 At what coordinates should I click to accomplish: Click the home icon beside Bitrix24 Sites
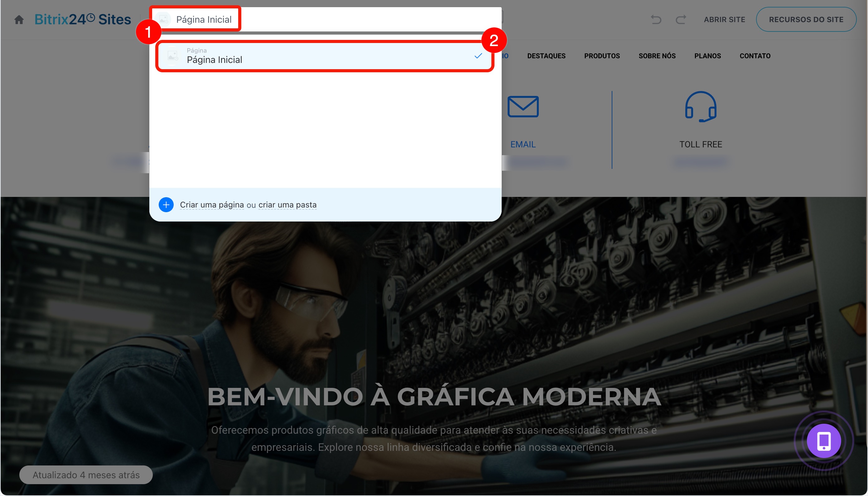tap(19, 19)
